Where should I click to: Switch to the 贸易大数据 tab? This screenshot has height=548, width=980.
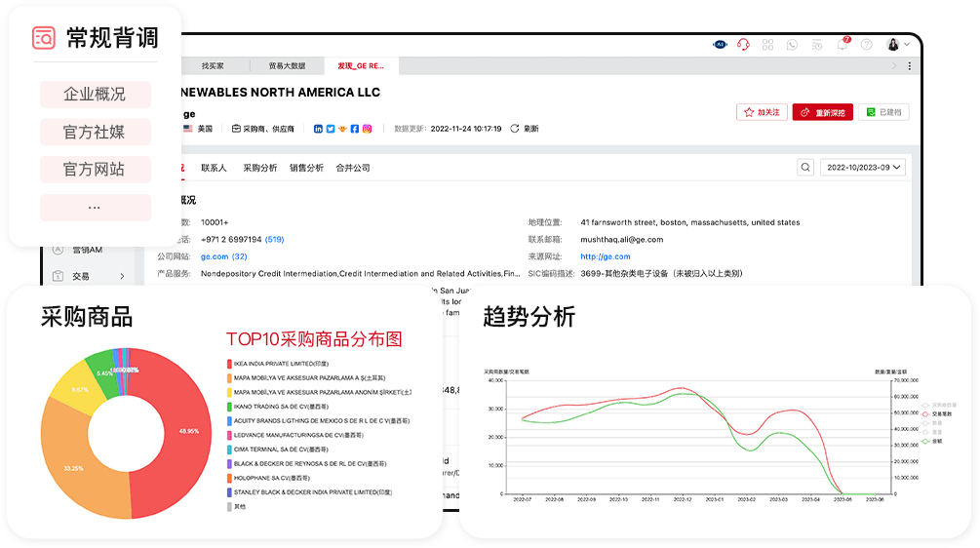(287, 66)
